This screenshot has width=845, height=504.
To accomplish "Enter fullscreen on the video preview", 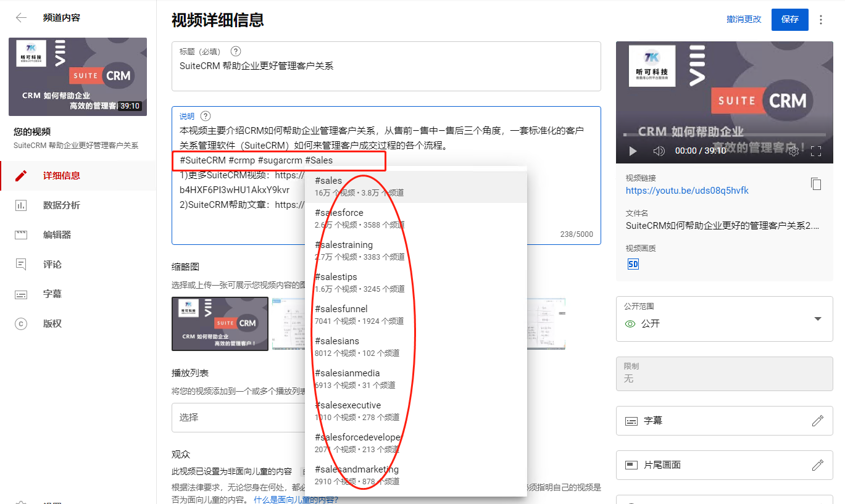I will [x=815, y=151].
